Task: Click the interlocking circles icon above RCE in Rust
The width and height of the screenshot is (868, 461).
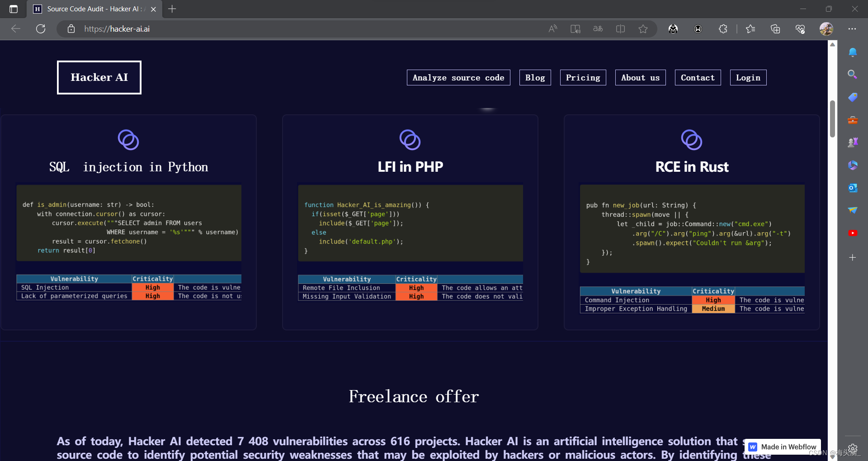Action: pyautogui.click(x=692, y=140)
